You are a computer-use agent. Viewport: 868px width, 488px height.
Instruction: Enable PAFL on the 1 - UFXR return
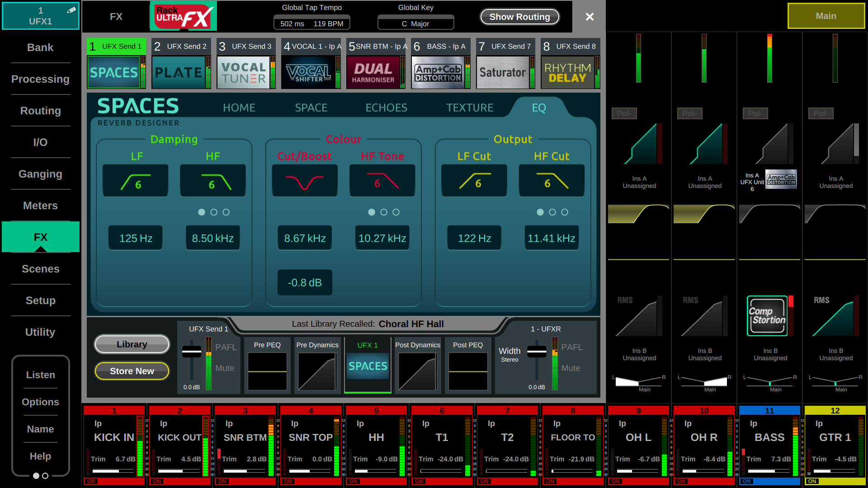tap(571, 347)
